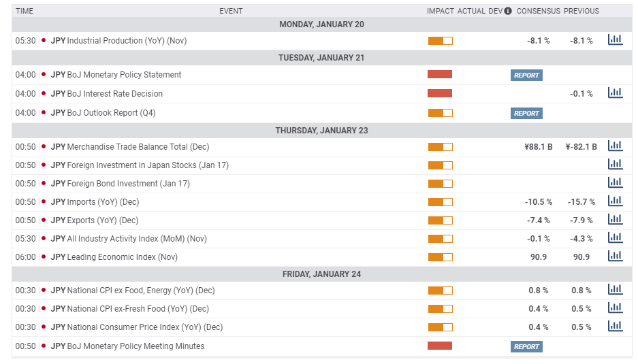Open chart icon for Exports (YoY) (Dec)
This screenshot has height=364, width=638.
pos(616,219)
